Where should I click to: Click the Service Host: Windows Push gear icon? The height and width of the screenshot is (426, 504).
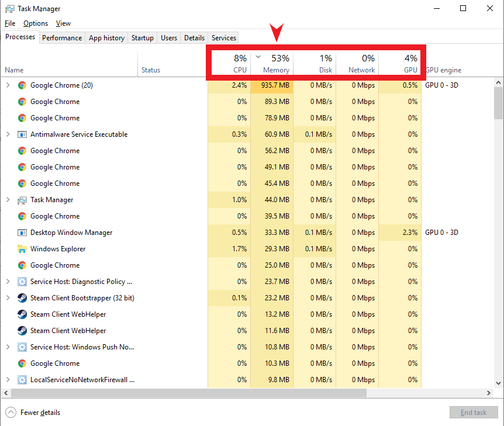22,347
